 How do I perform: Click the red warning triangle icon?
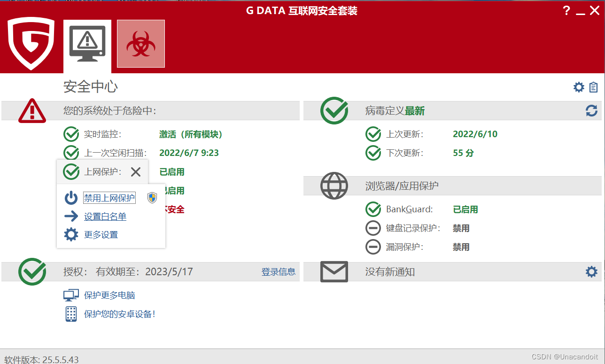pos(32,111)
